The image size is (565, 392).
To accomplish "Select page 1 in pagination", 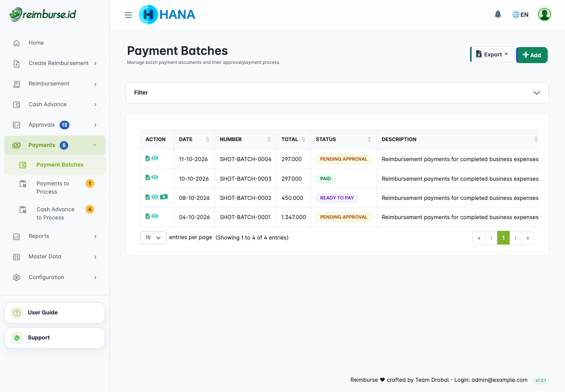I will tap(503, 238).
